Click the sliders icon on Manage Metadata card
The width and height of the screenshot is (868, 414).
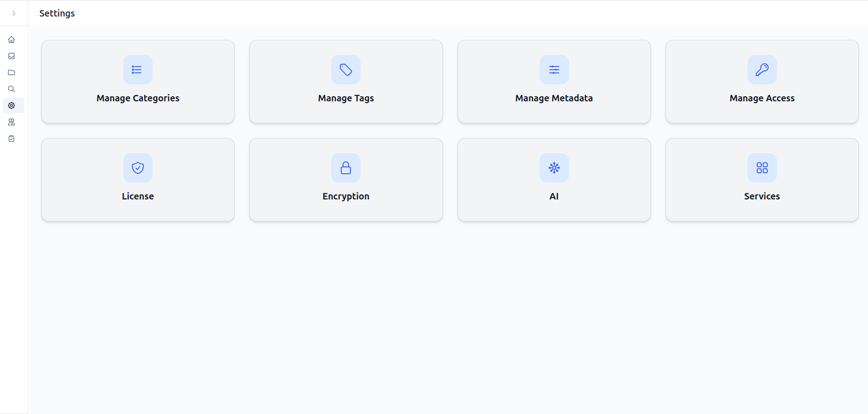point(554,70)
